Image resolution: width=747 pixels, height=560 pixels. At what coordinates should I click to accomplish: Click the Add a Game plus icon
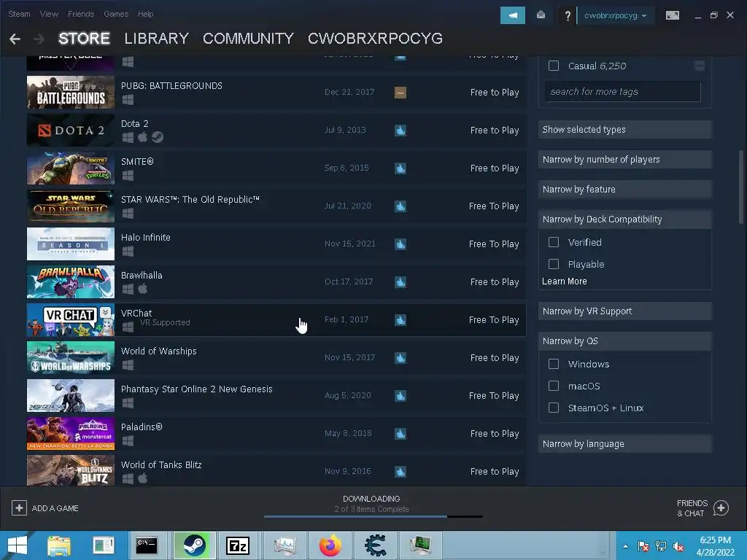point(19,508)
